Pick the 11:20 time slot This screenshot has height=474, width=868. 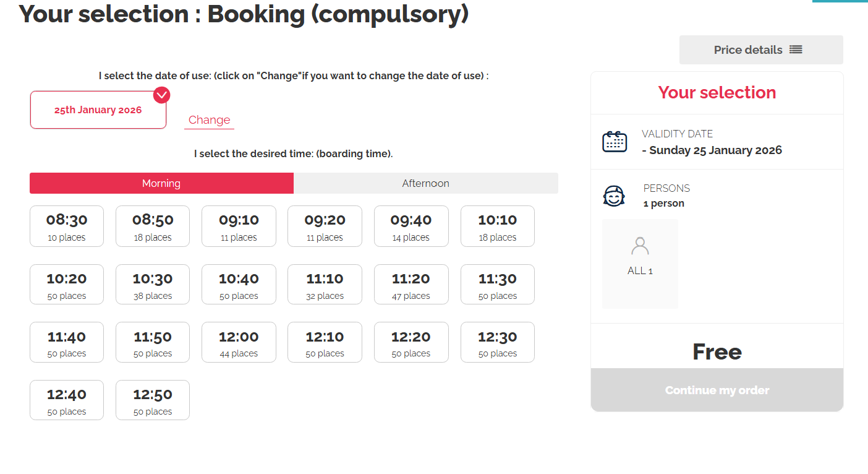click(x=411, y=285)
